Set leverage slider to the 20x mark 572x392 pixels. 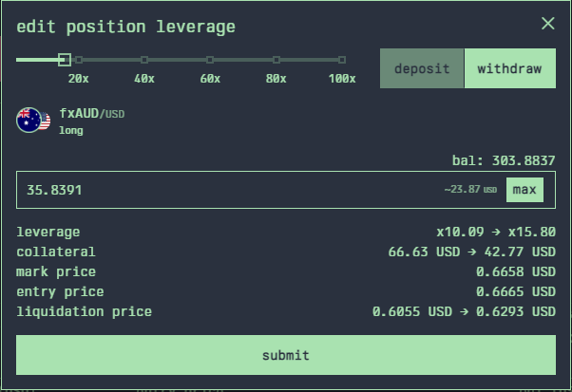(79, 60)
